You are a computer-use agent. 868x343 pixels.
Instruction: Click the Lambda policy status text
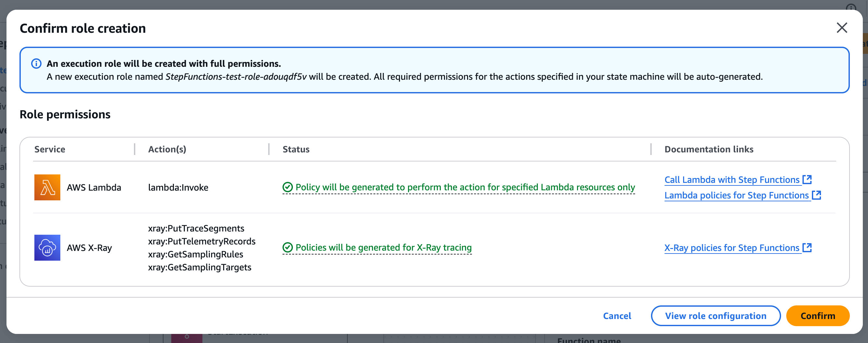pyautogui.click(x=465, y=187)
